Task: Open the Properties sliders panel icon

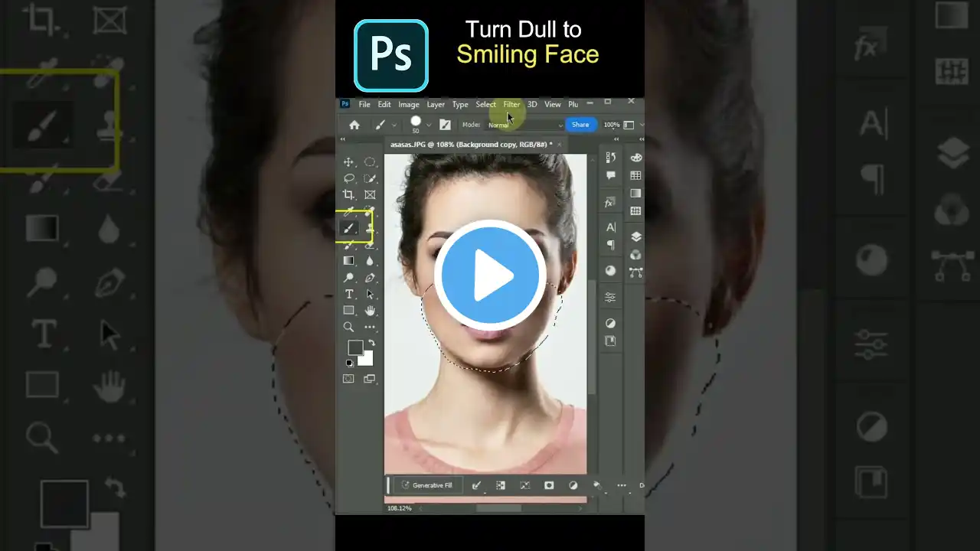Action: (610, 297)
